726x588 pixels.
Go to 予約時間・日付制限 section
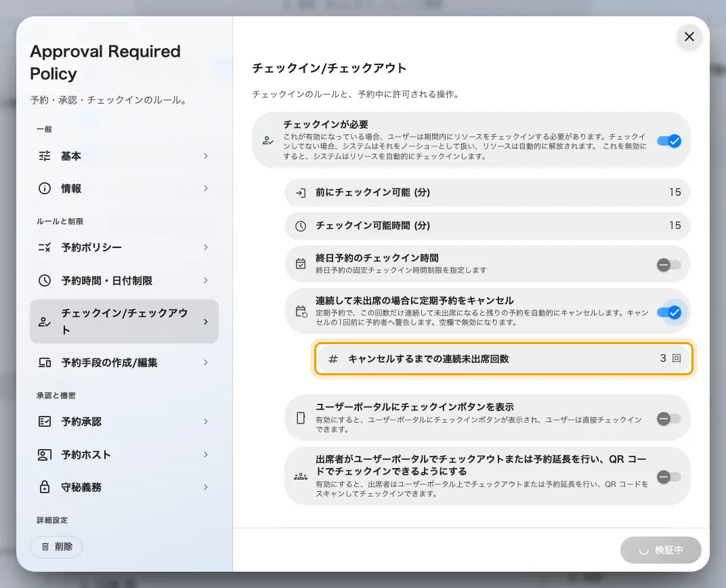coord(124,280)
